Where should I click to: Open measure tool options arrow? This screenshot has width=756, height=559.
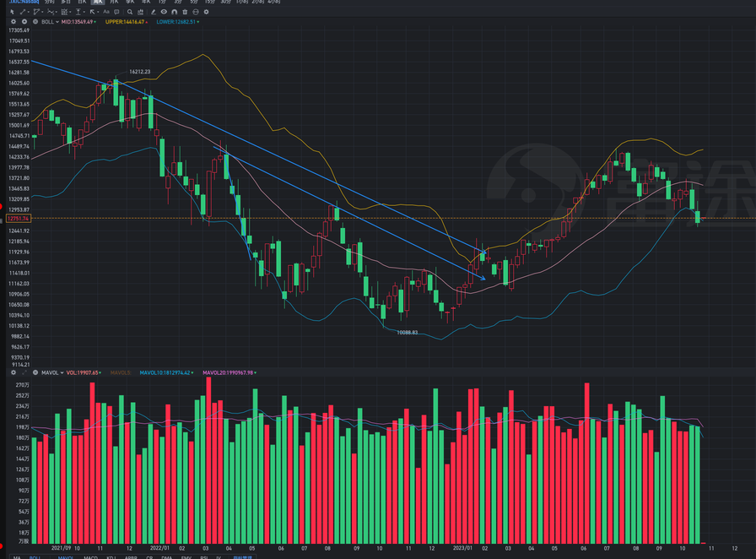click(x=84, y=12)
